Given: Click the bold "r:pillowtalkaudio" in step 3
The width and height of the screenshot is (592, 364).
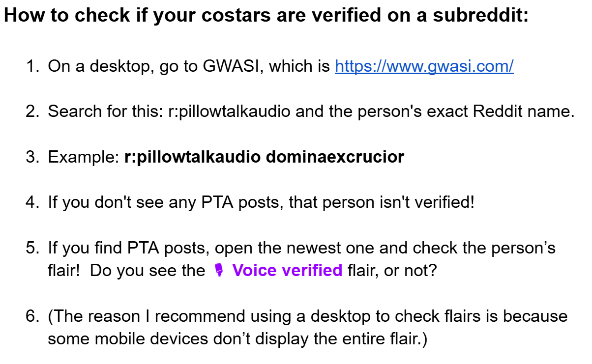Looking at the screenshot, I should (192, 157).
